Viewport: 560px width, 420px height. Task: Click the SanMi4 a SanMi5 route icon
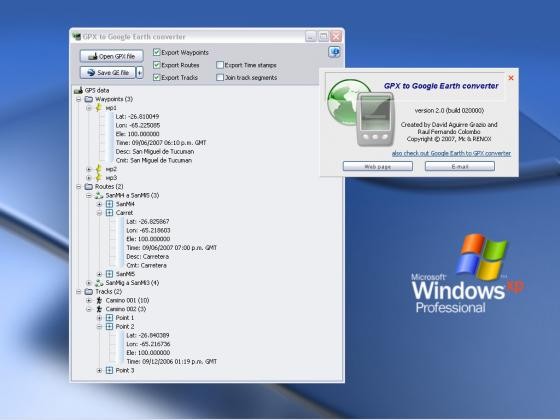pyautogui.click(x=99, y=195)
